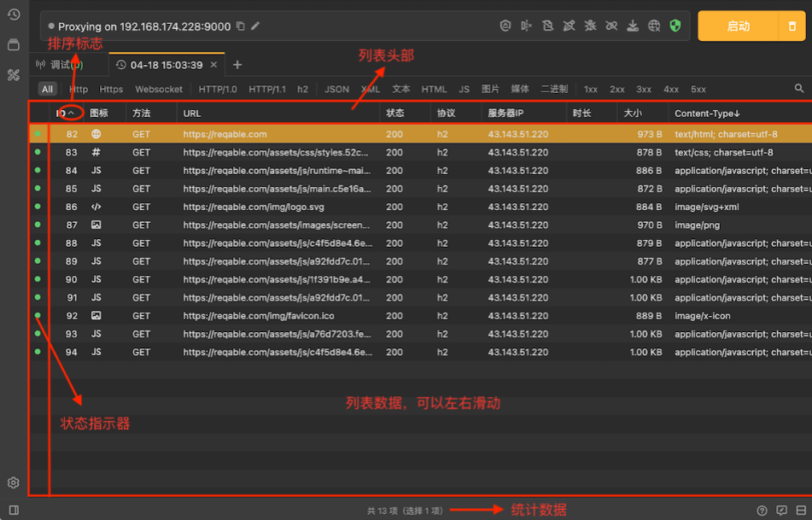Toggle the side panel icon at bottom-left
The image size is (812, 520).
(14, 510)
